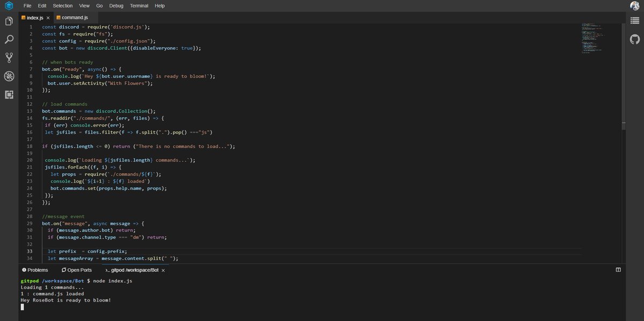Viewport: 644px width, 321px height.
Task: Open the Selection menu
Action: coord(62,5)
